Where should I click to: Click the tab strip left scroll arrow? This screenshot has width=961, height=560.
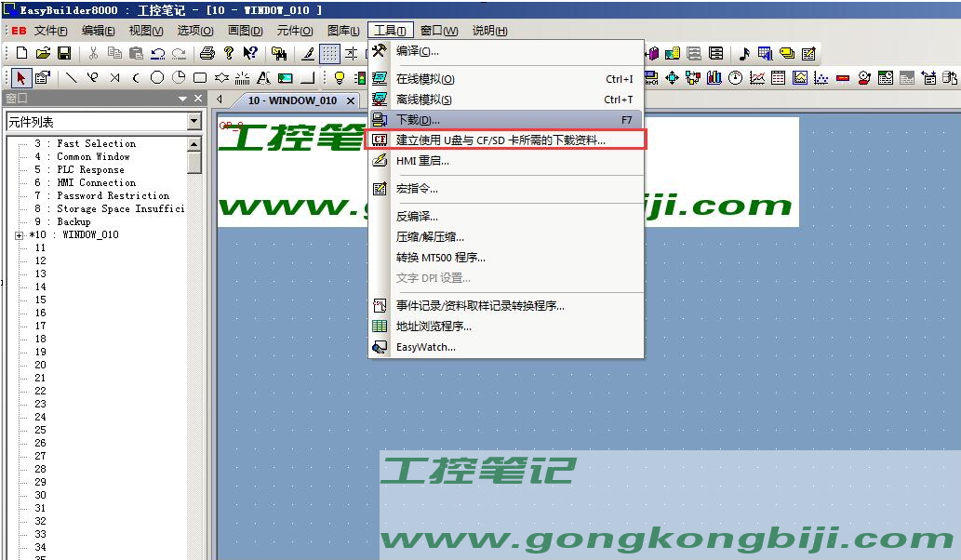tap(220, 100)
